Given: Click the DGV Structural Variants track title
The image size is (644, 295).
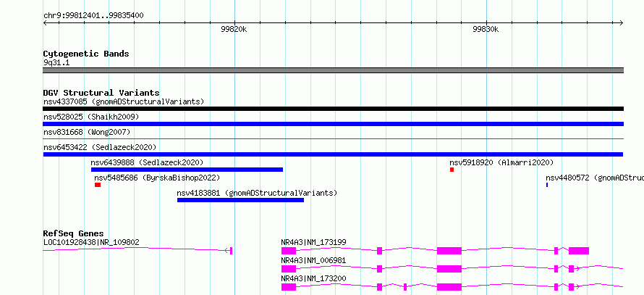Looking at the screenshot, I should tap(101, 93).
